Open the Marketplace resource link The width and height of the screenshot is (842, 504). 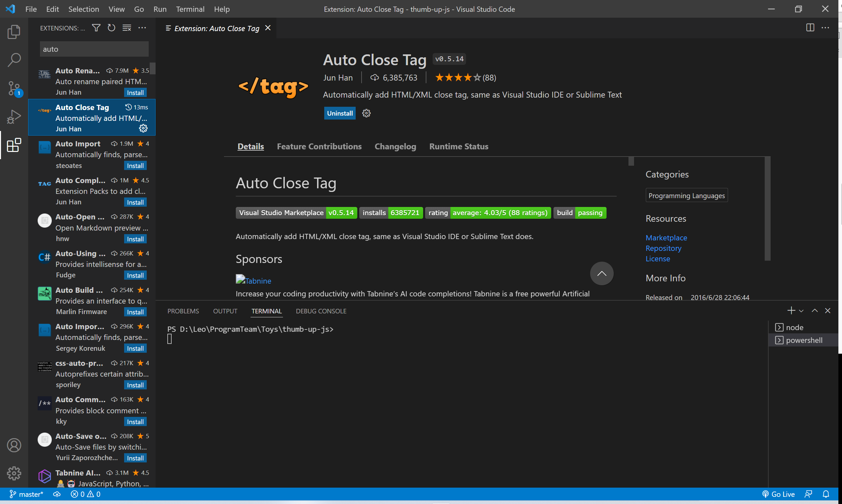tap(666, 238)
